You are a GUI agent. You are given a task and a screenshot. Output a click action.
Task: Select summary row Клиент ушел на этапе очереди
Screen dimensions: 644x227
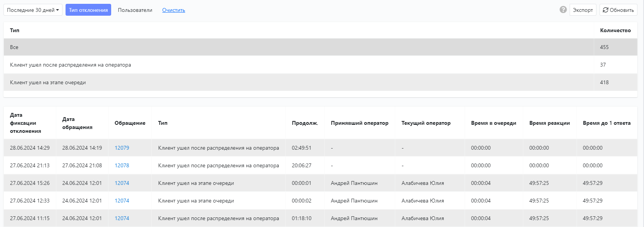tap(320, 82)
